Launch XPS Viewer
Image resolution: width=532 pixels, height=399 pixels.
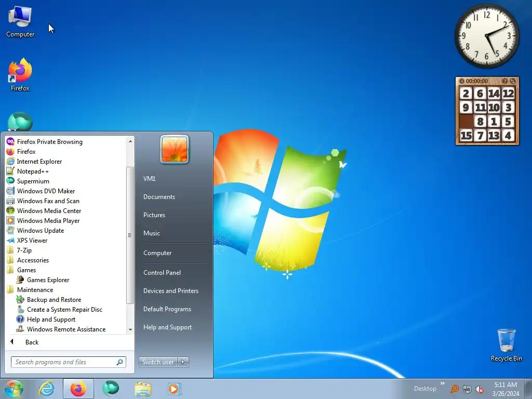[66, 240]
